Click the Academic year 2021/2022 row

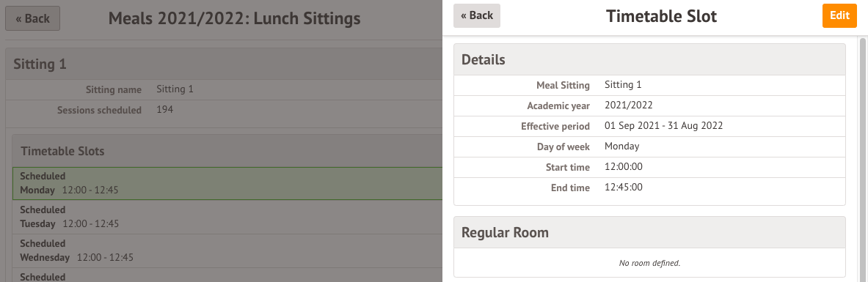[649, 105]
